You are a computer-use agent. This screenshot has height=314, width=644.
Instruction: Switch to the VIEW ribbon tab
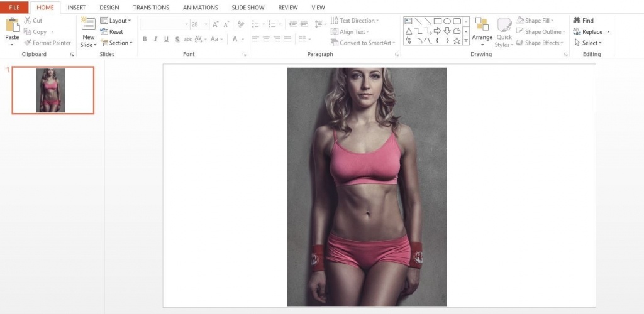[318, 8]
